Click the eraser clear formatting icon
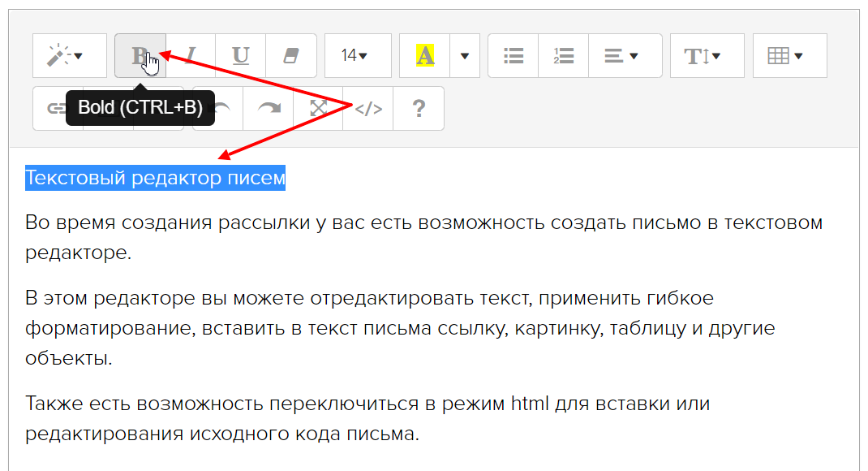Viewport: 868px width, 471px height. (290, 56)
